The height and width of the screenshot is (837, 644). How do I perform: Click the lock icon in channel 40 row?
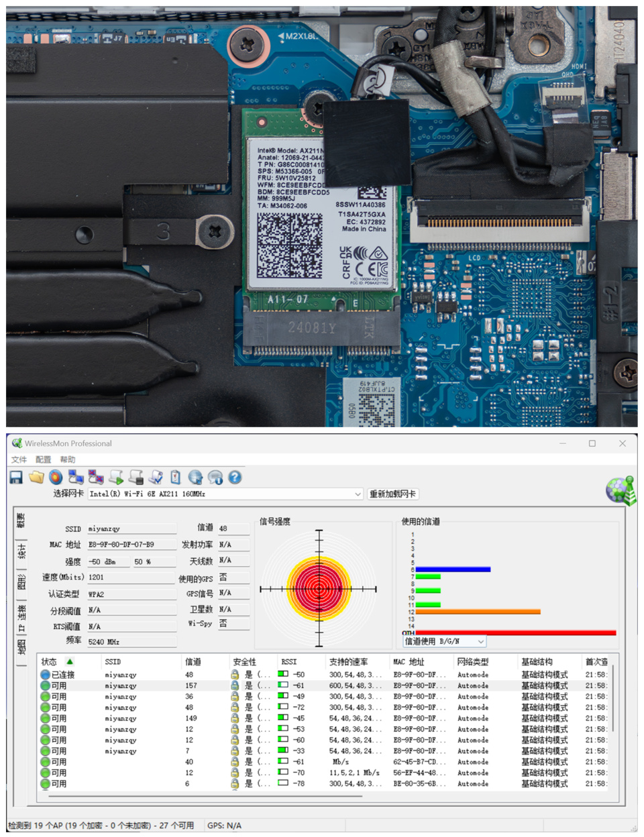(x=235, y=761)
